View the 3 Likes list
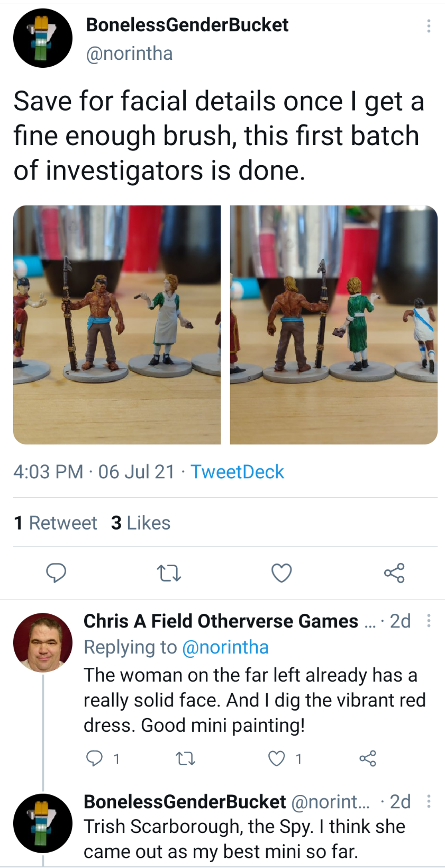This screenshot has width=445, height=868. 141,523
